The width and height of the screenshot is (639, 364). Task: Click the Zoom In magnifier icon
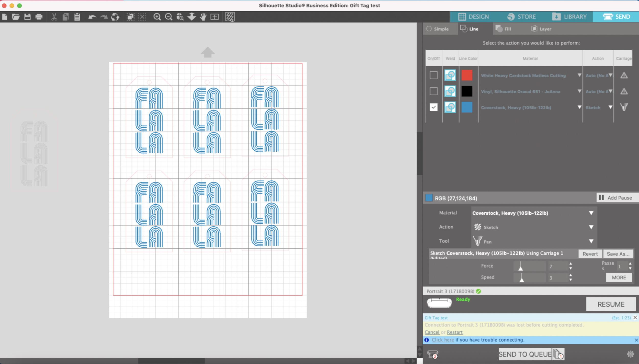157,17
